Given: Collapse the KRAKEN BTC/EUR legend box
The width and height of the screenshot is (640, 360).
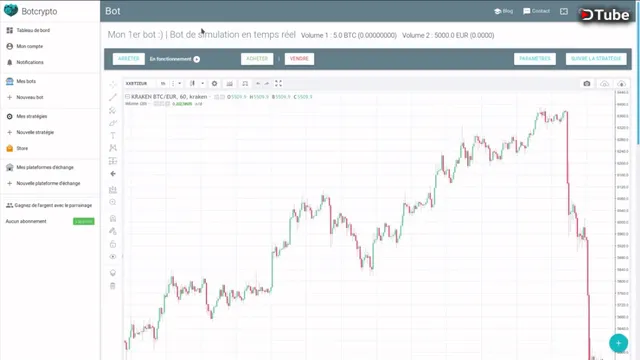Looking at the screenshot, I should tap(127, 97).
